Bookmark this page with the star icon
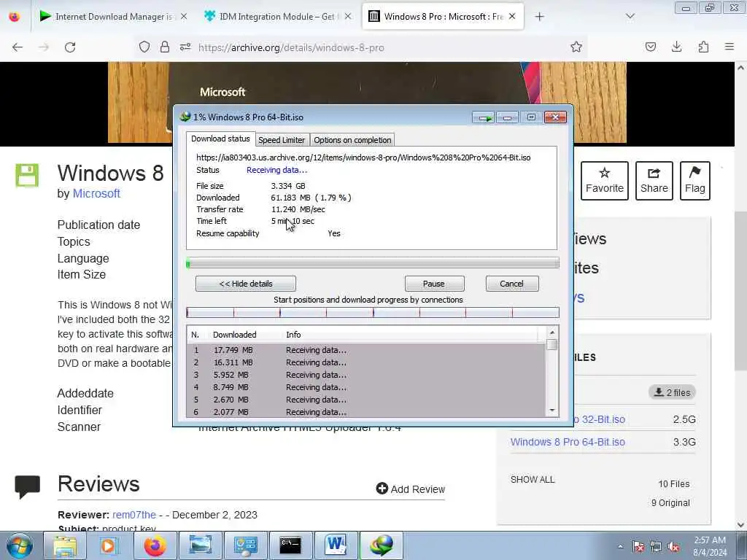This screenshot has width=747, height=560. [576, 47]
